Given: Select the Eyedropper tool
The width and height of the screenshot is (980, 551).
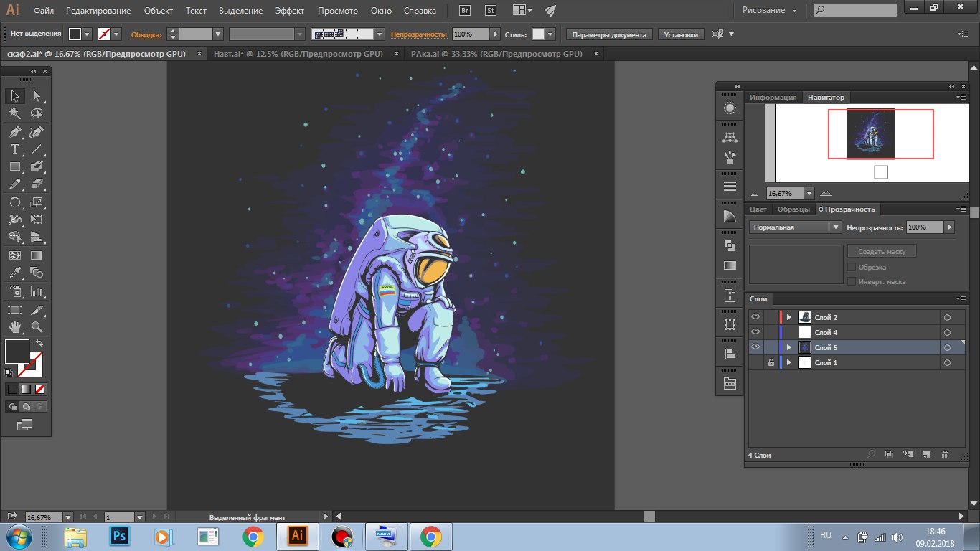Looking at the screenshot, I should [14, 273].
